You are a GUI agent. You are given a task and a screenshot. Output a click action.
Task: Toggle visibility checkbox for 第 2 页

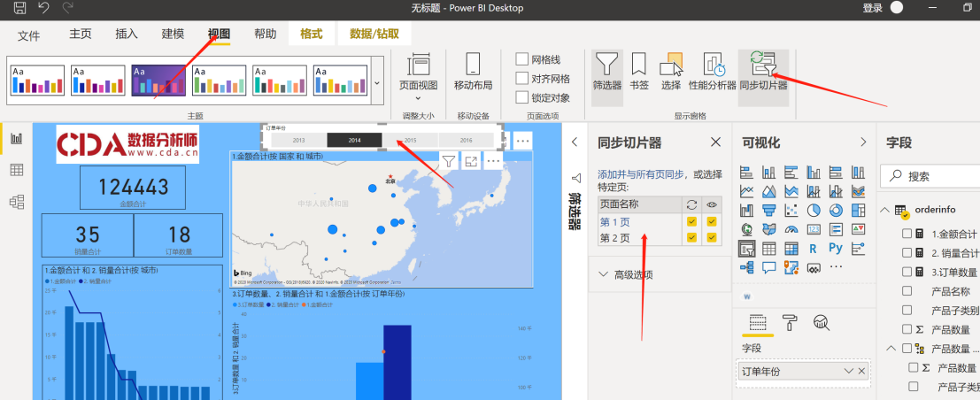(x=712, y=237)
